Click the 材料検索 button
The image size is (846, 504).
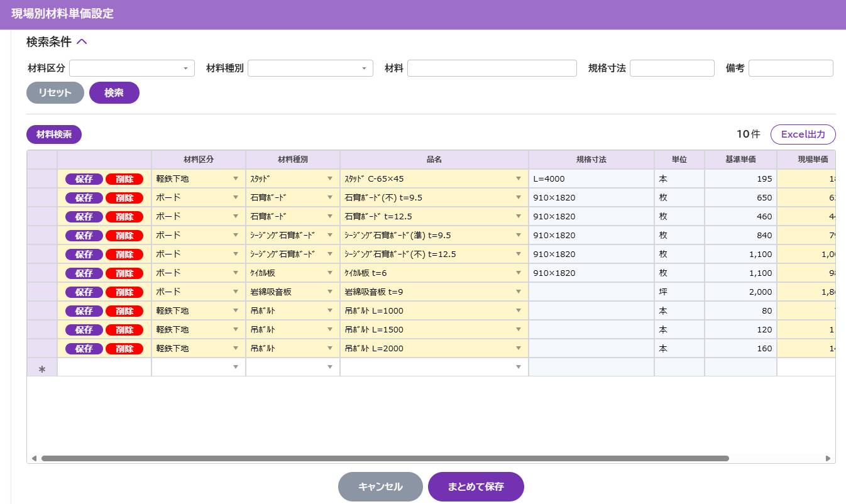click(x=54, y=134)
